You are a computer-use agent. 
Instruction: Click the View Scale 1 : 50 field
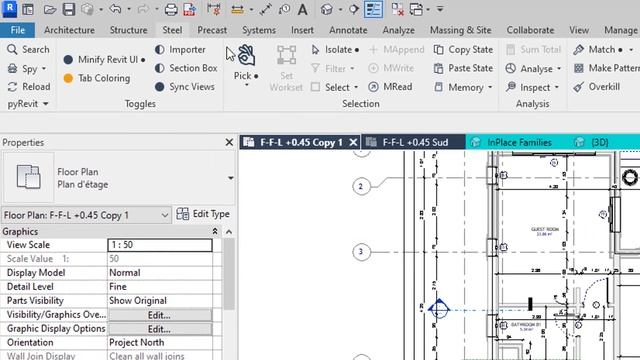tap(160, 245)
